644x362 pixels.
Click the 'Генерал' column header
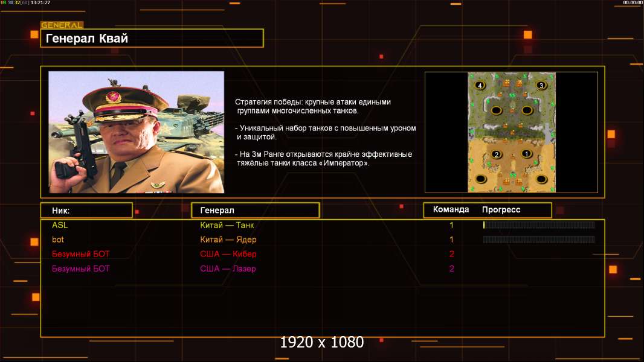pos(256,211)
